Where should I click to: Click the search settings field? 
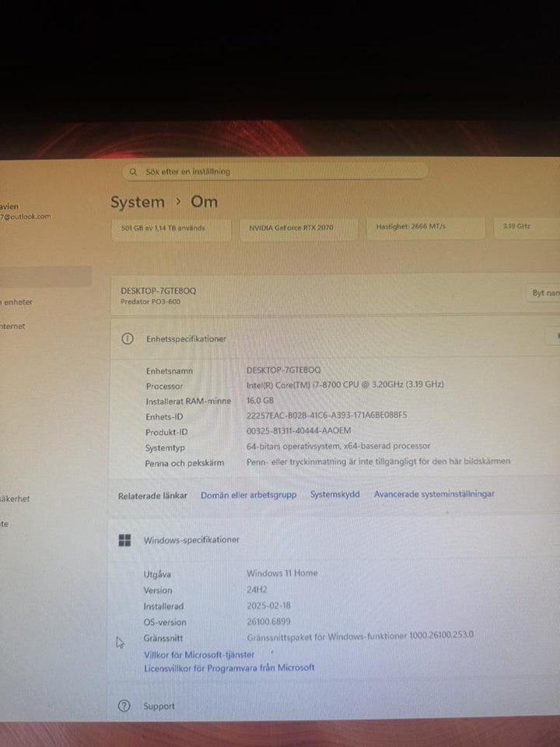pos(275,171)
